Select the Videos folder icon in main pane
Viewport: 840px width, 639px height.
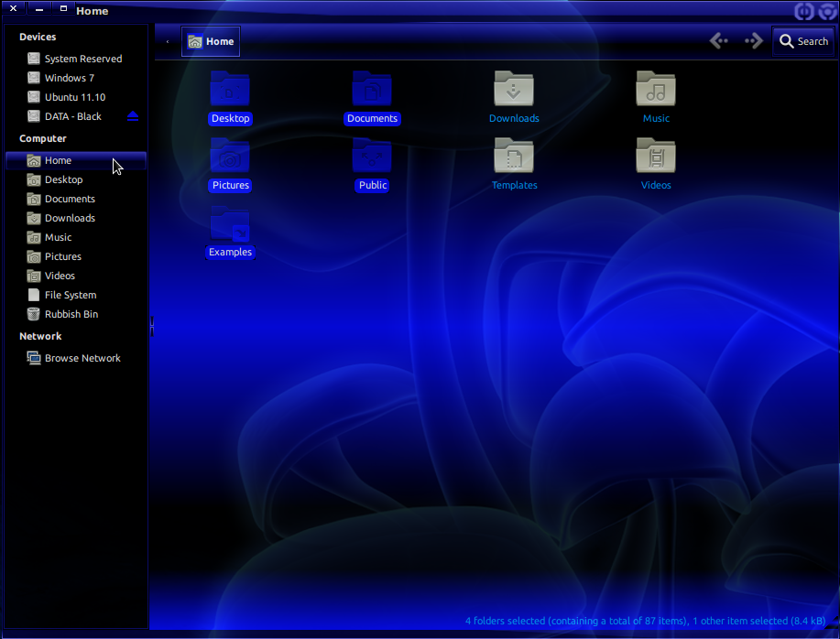click(656, 157)
